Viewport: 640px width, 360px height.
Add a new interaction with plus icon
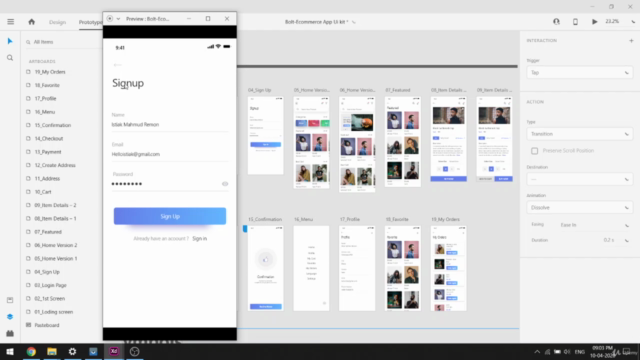631,40
